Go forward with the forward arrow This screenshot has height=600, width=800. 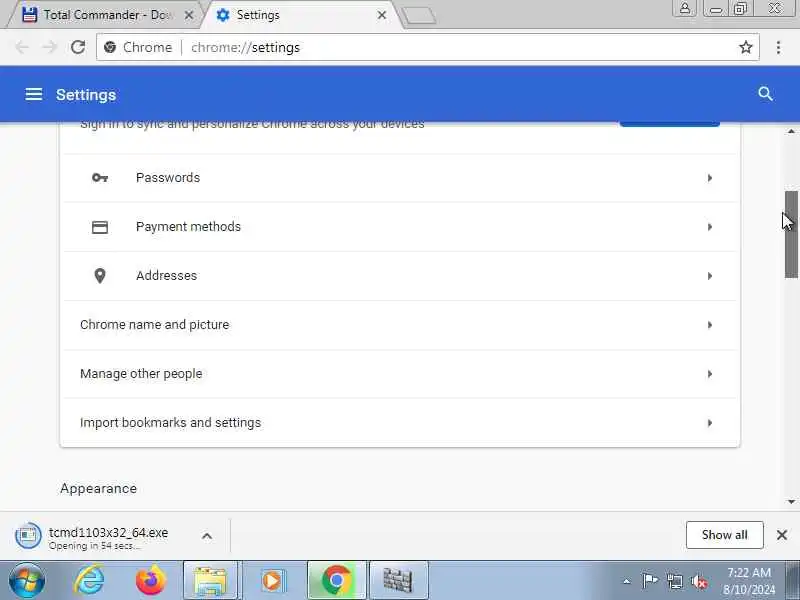click(x=49, y=47)
